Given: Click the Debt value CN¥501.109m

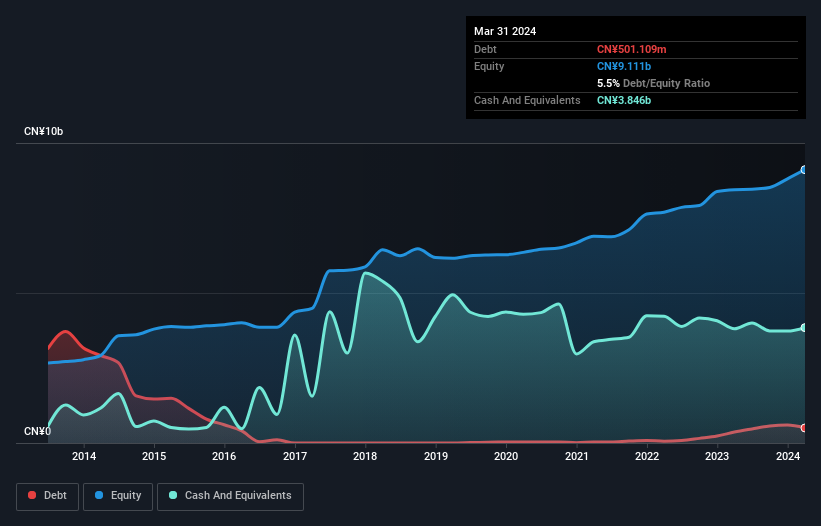Looking at the screenshot, I should pyautogui.click(x=631, y=49).
